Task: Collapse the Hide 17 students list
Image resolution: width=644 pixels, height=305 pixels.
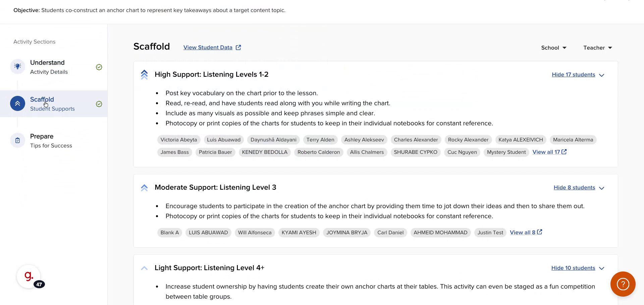Action: click(578, 75)
